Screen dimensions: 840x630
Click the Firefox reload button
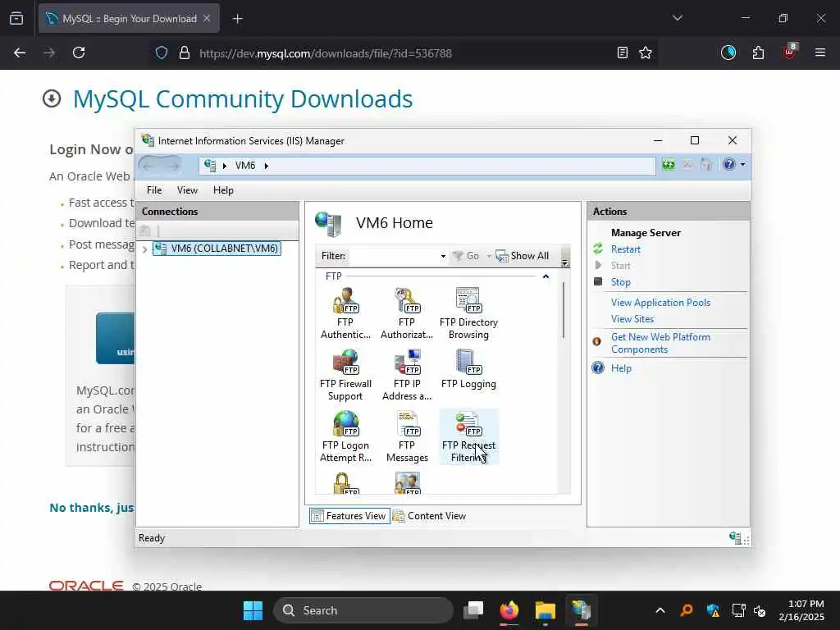click(x=79, y=52)
